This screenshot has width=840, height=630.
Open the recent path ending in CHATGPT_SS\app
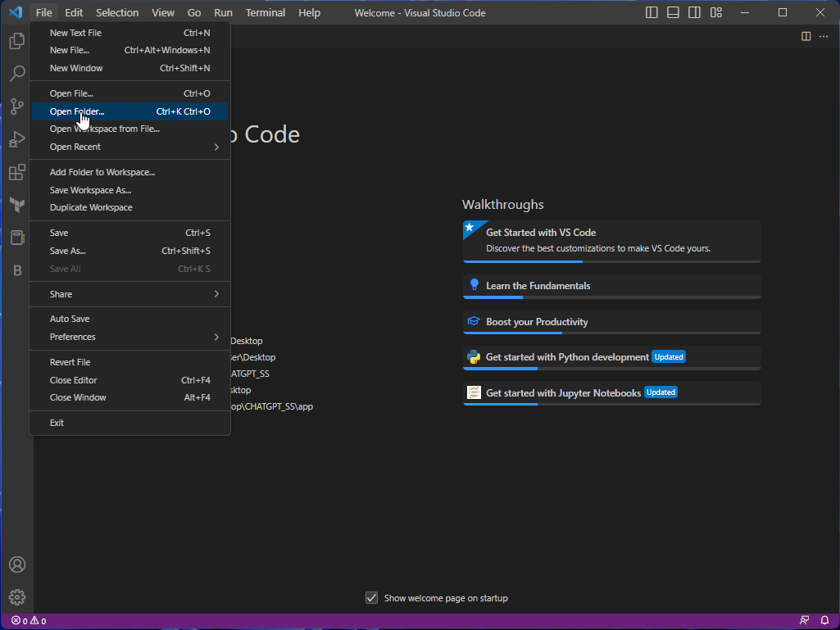coord(271,406)
